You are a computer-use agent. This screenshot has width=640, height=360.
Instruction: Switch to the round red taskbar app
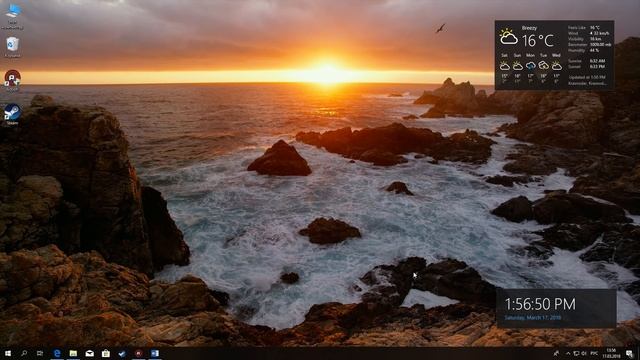(x=138, y=353)
